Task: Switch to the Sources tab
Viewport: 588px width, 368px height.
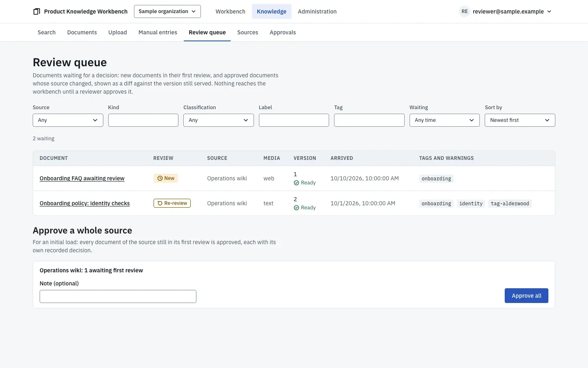Action: pyautogui.click(x=247, y=32)
